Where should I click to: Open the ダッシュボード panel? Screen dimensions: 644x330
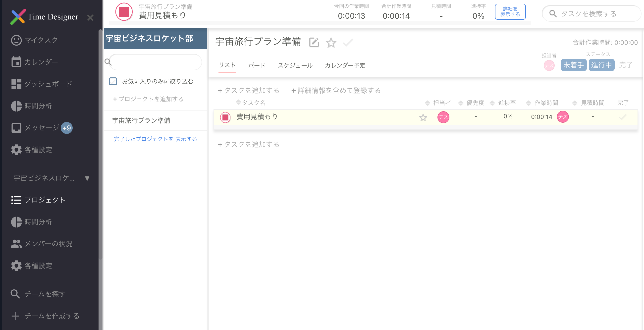click(48, 84)
